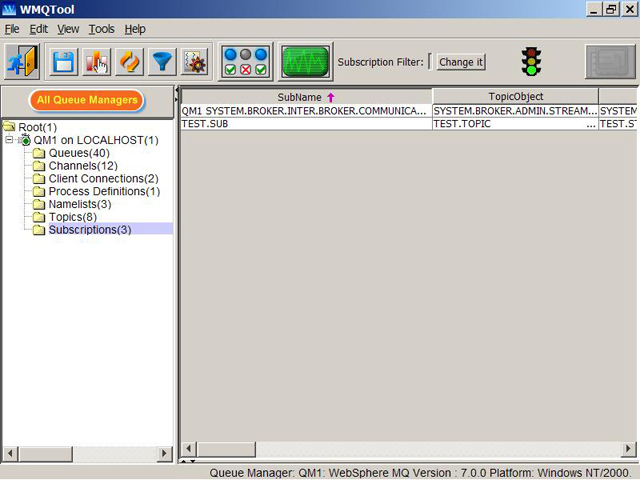This screenshot has height=480, width=640.
Task: Open the View menu
Action: [x=68, y=29]
